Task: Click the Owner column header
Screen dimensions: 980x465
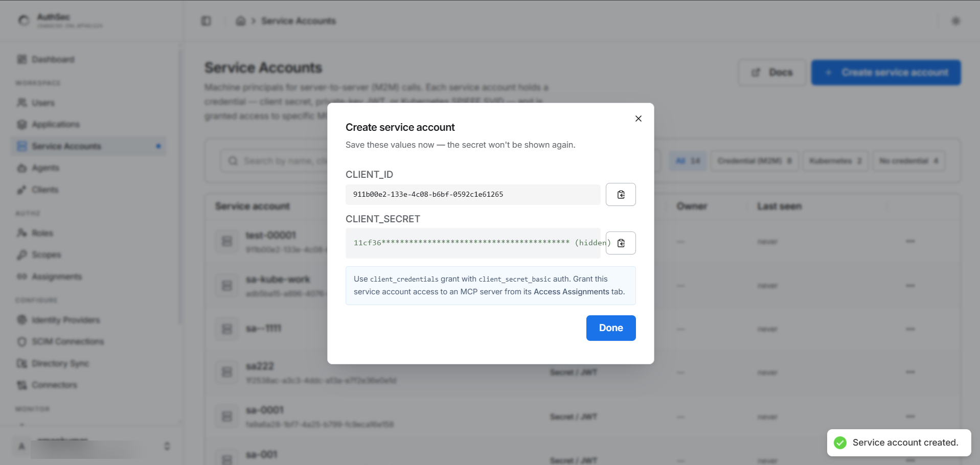Action: (692, 206)
